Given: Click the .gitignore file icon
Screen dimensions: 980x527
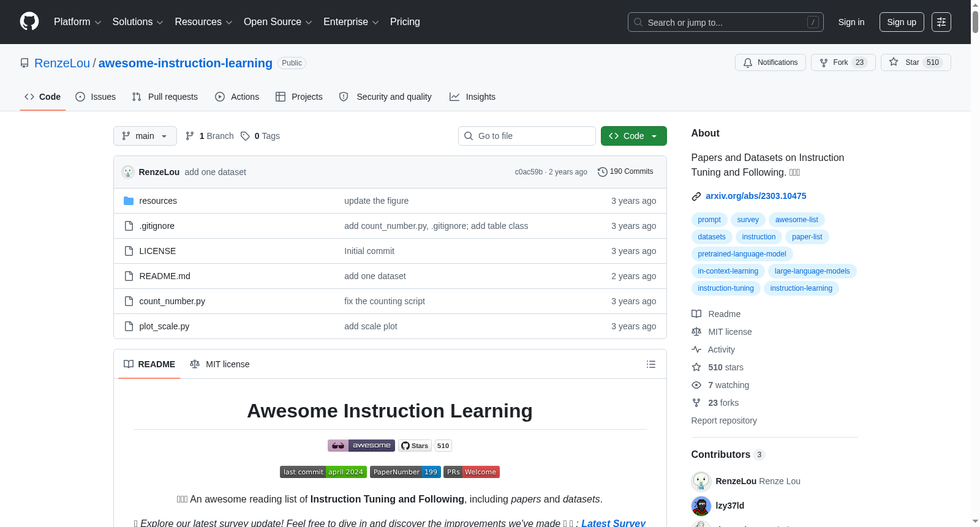Looking at the screenshot, I should pyautogui.click(x=129, y=226).
